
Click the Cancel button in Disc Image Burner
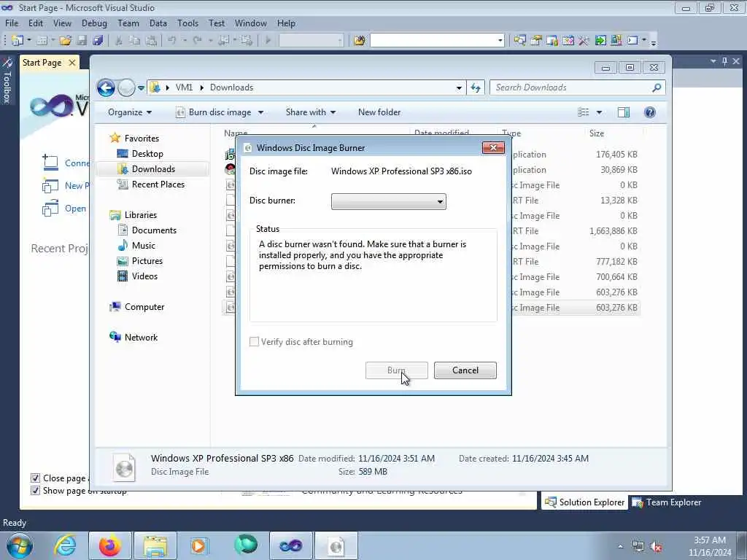coord(465,370)
